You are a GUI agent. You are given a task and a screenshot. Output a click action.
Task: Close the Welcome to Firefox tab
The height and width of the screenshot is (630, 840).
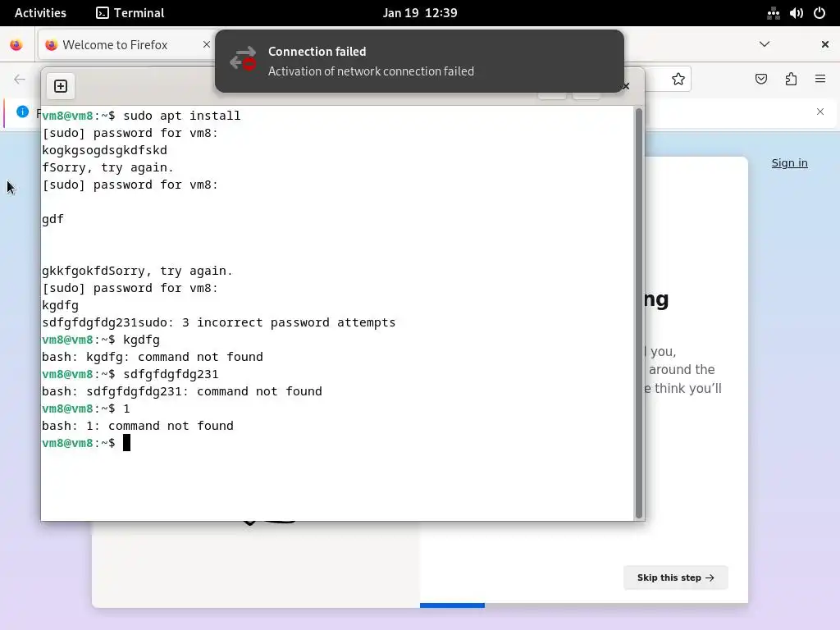tap(206, 44)
